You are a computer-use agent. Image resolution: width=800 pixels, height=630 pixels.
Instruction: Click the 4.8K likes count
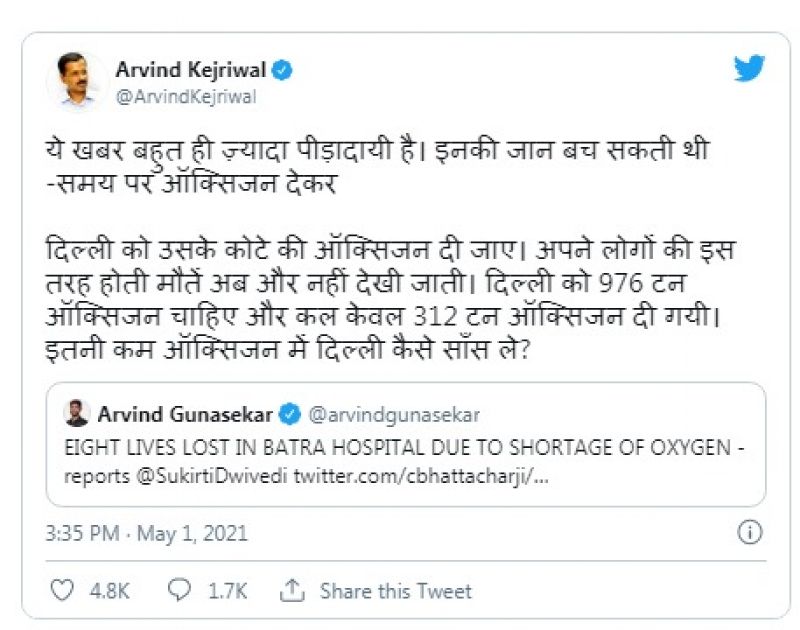[110, 591]
